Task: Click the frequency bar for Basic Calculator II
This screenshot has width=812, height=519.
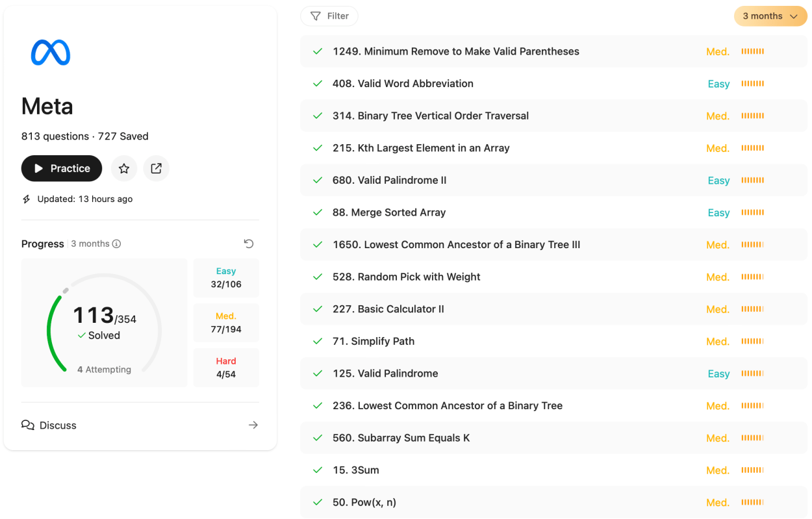Action: (753, 309)
